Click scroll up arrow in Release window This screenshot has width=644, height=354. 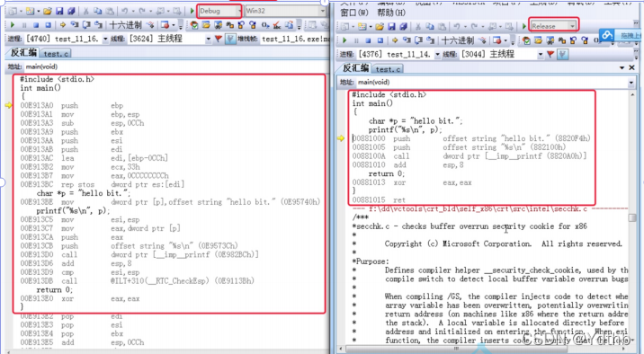[632, 94]
